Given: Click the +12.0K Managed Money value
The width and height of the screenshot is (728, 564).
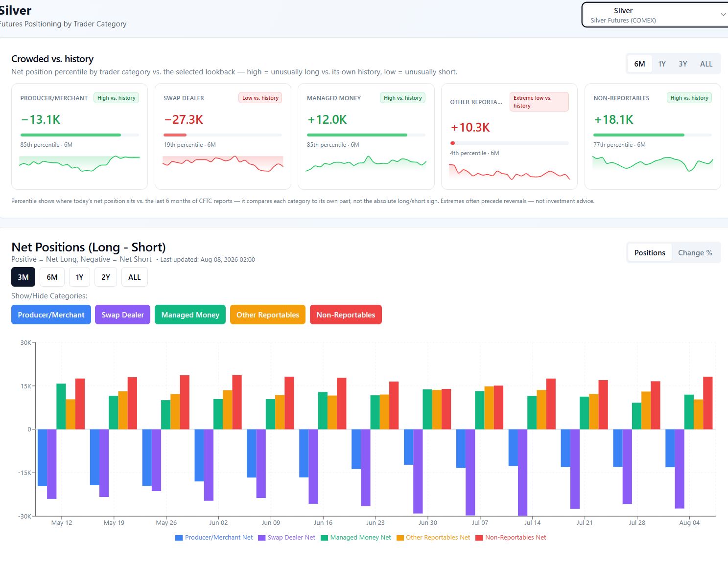Looking at the screenshot, I should (x=327, y=120).
